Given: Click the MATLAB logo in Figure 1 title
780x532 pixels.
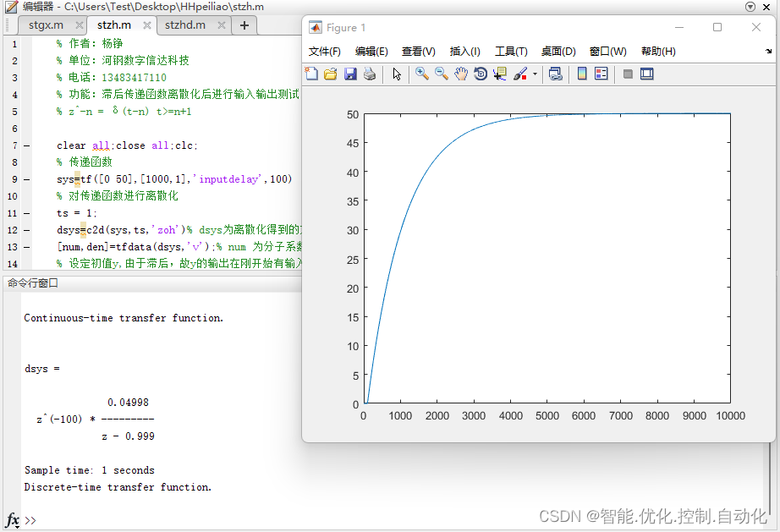Looking at the screenshot, I should 316,27.
